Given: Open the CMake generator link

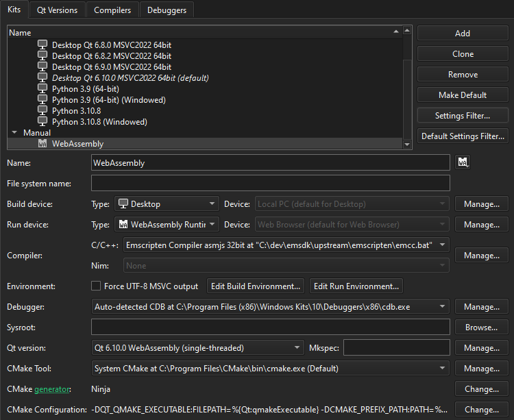Looking at the screenshot, I should point(53,389).
